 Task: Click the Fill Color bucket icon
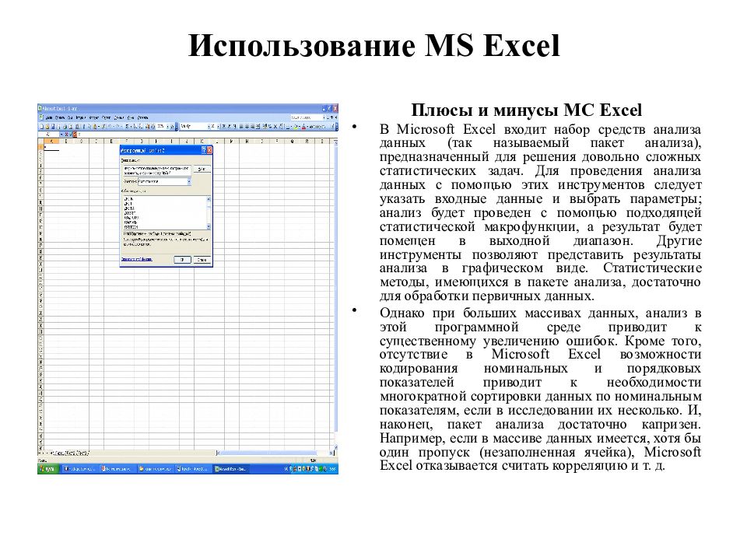click(x=296, y=126)
